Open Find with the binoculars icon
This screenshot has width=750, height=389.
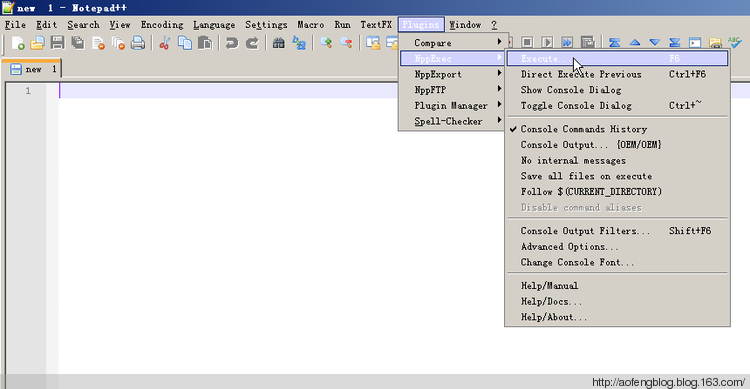click(x=278, y=43)
